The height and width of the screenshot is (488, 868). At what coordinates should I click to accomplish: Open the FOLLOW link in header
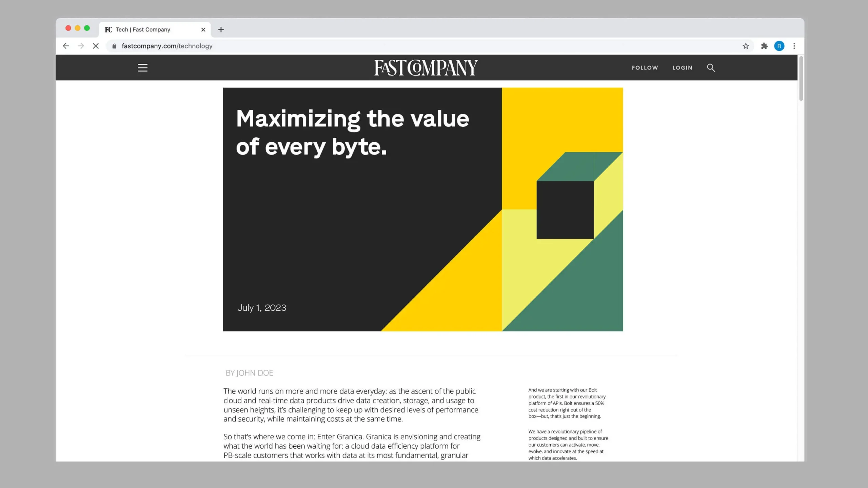pyautogui.click(x=645, y=68)
